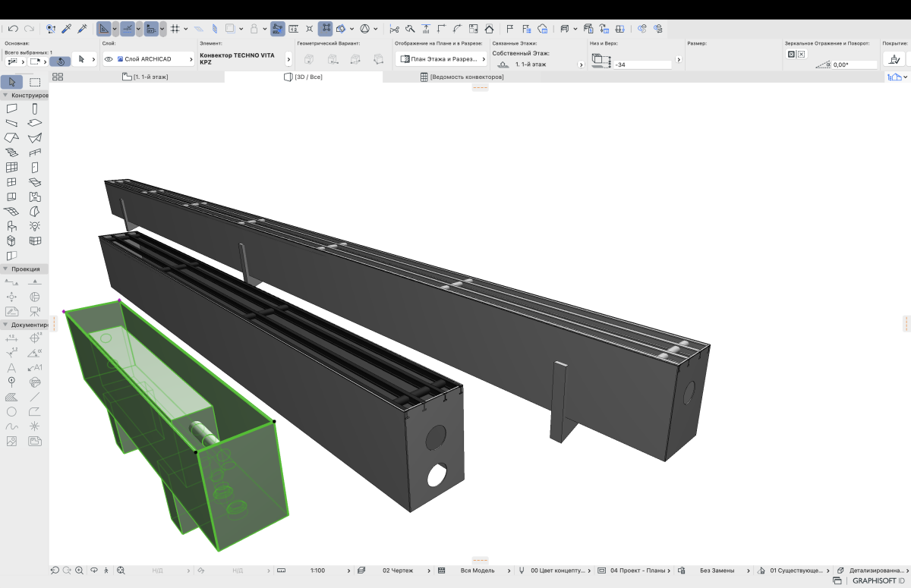Viewport: 911px width, 588px height.
Task: Toggle the mirror reflection checkbox
Action: click(791, 55)
